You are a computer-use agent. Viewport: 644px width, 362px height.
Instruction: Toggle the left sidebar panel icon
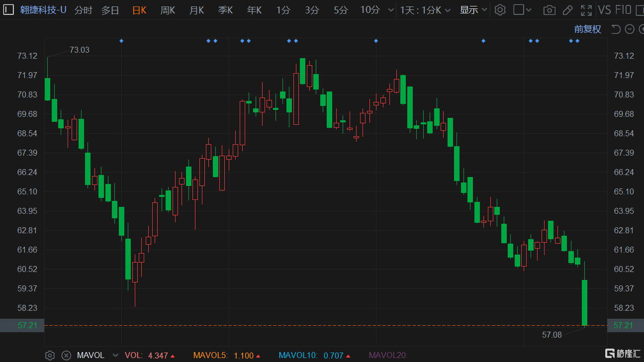[9, 9]
